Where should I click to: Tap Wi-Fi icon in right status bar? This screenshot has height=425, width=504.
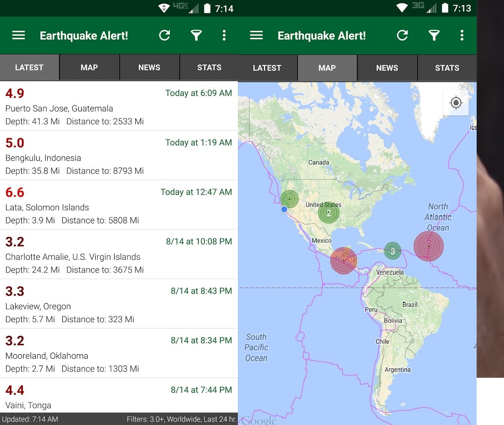click(402, 8)
